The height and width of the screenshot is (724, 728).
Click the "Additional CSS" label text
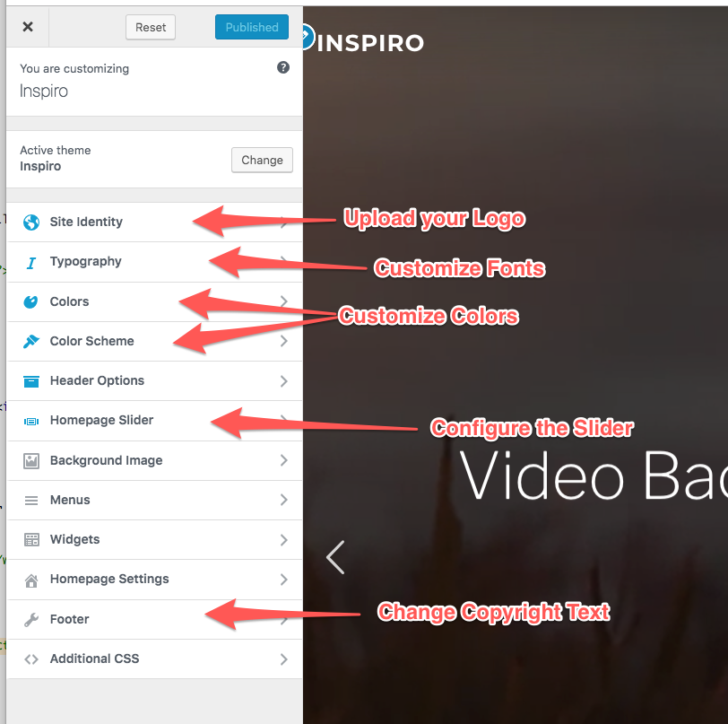point(95,659)
